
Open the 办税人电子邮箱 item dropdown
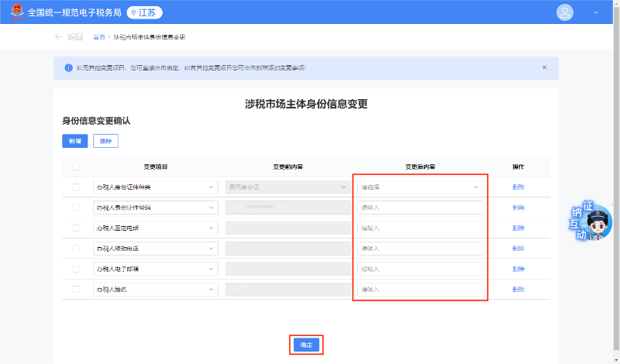click(x=156, y=270)
